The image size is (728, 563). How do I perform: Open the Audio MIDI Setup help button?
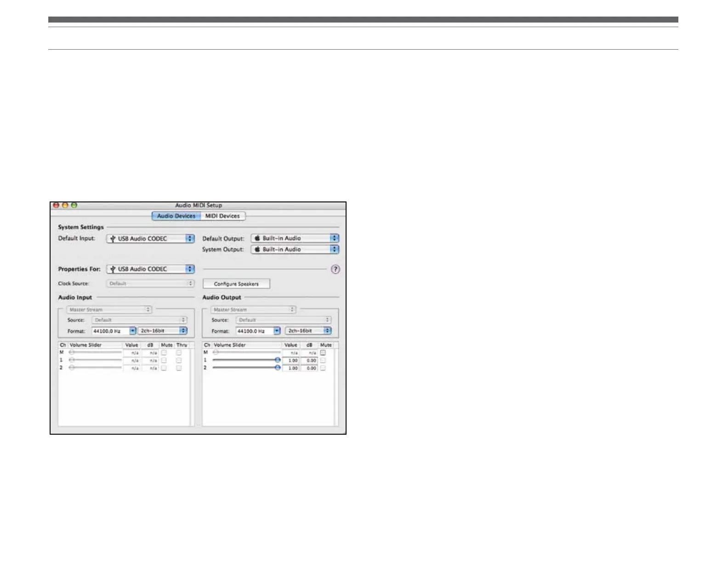pos(336,270)
